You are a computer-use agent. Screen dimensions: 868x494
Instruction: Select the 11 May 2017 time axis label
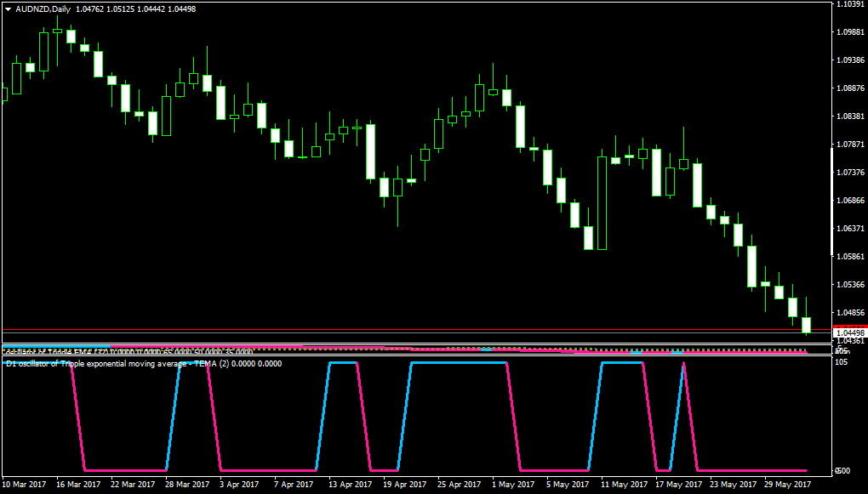pos(623,485)
